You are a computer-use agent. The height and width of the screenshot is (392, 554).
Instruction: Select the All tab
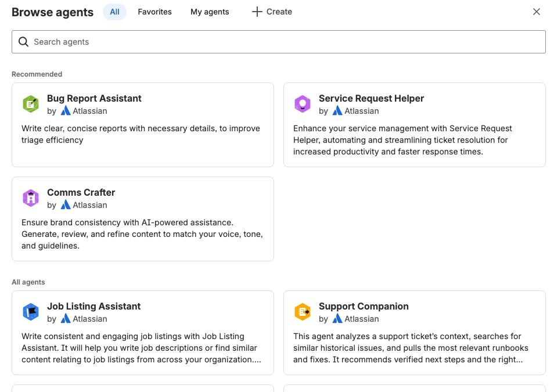(114, 12)
